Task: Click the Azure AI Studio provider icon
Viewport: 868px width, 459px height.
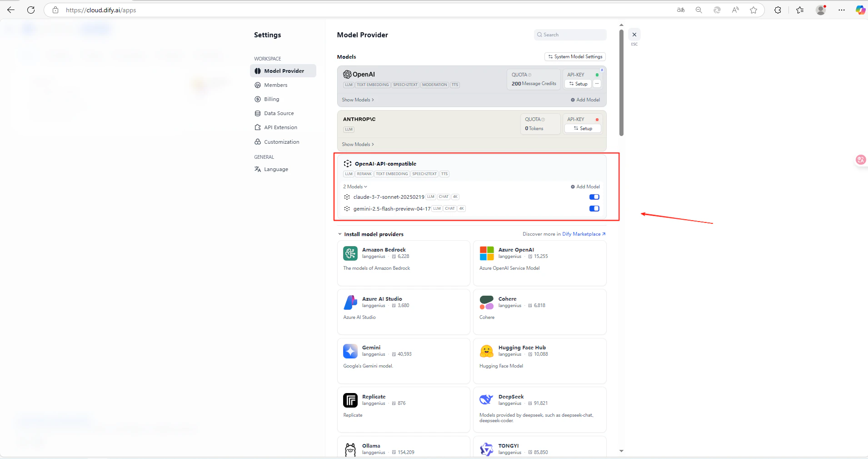Action: tap(350, 303)
